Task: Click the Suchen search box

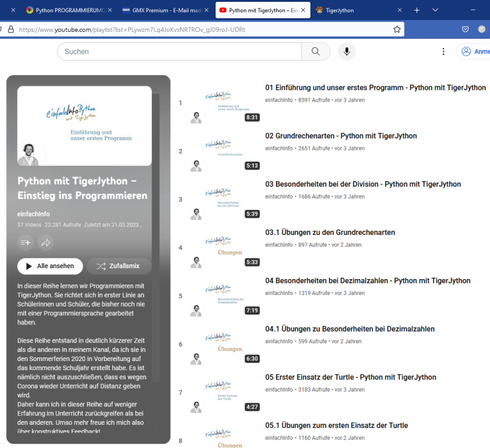Action: click(179, 51)
